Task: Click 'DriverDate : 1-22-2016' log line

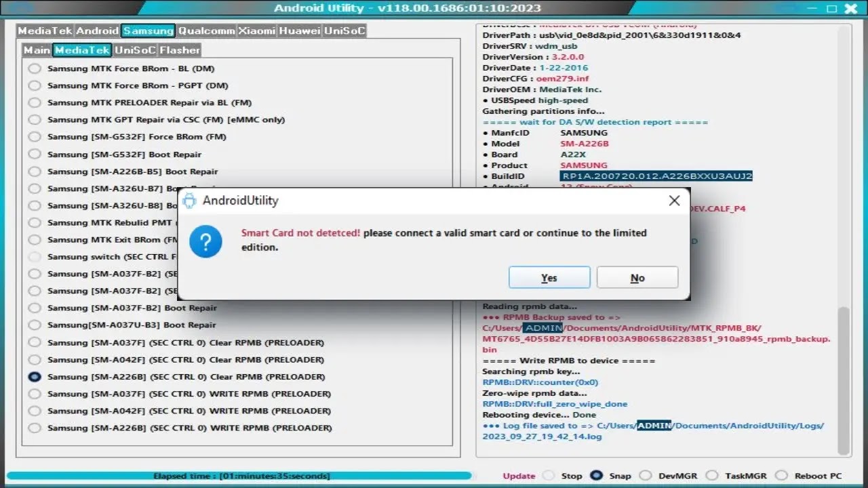Action: point(535,68)
